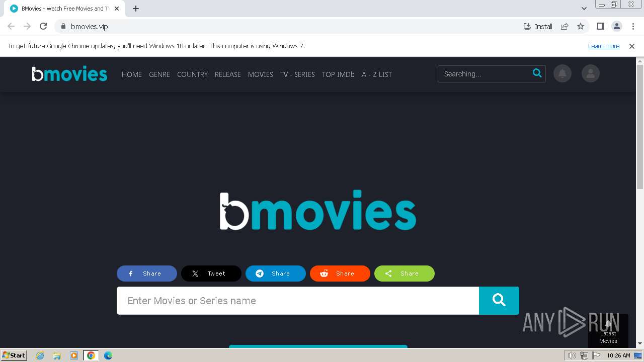644x362 pixels.
Task: Open Windows Media Player taskbar icon
Action: pyautogui.click(x=74, y=355)
